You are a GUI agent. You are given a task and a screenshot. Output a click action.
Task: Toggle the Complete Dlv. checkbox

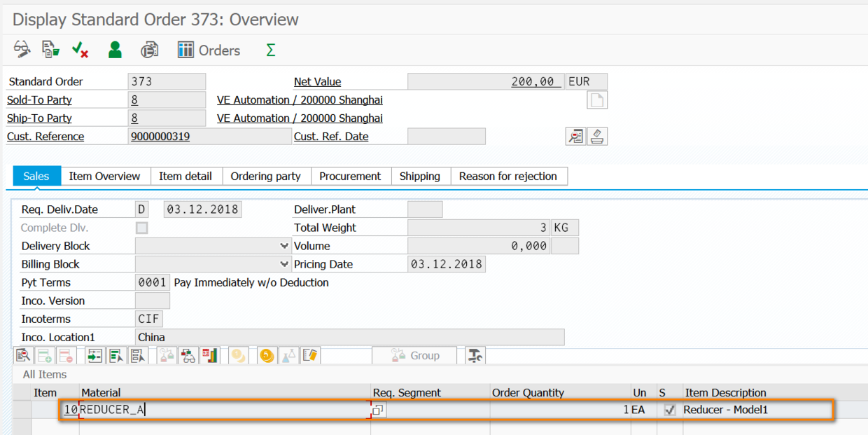(x=142, y=228)
